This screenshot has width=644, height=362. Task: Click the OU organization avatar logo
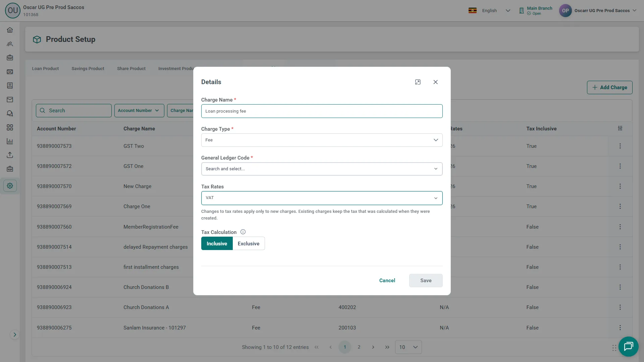pyautogui.click(x=13, y=10)
